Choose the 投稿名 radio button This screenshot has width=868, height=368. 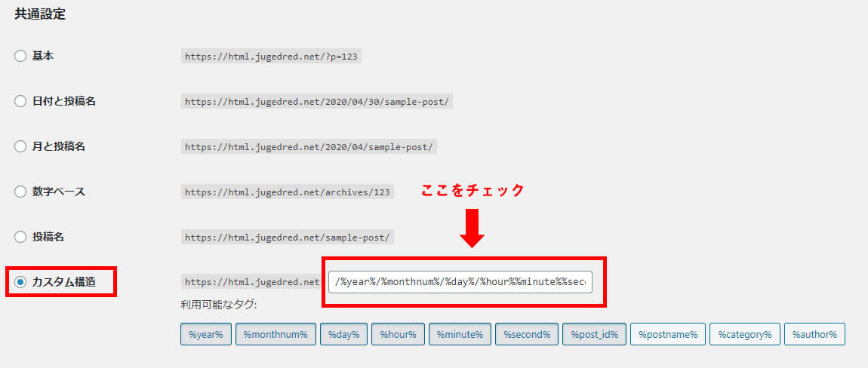point(20,237)
